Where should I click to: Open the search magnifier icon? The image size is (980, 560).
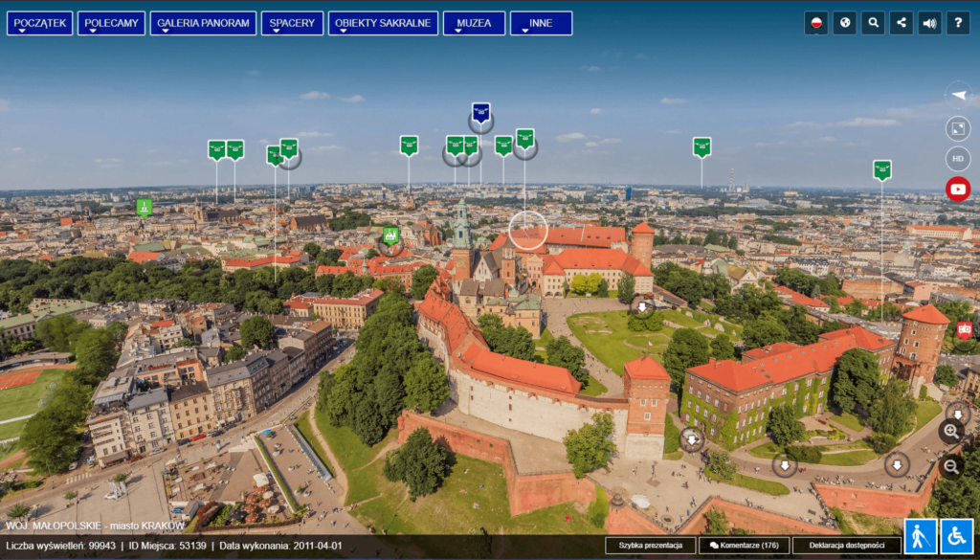872,23
